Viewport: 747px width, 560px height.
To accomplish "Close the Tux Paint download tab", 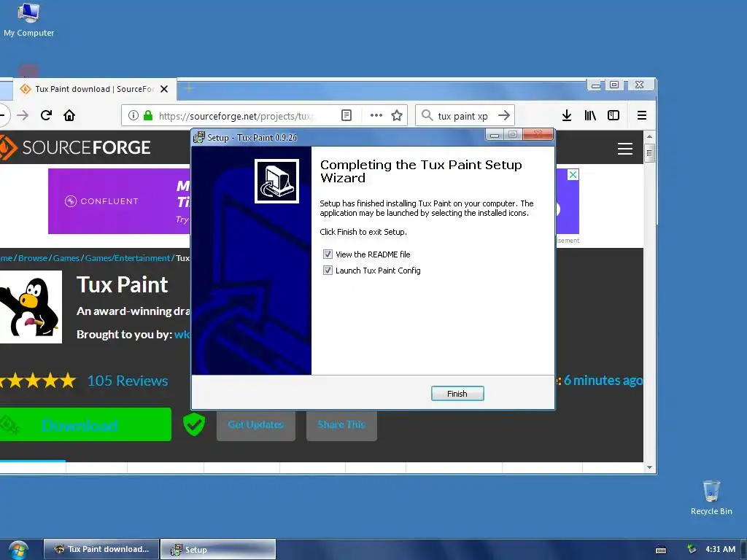I will pos(164,89).
